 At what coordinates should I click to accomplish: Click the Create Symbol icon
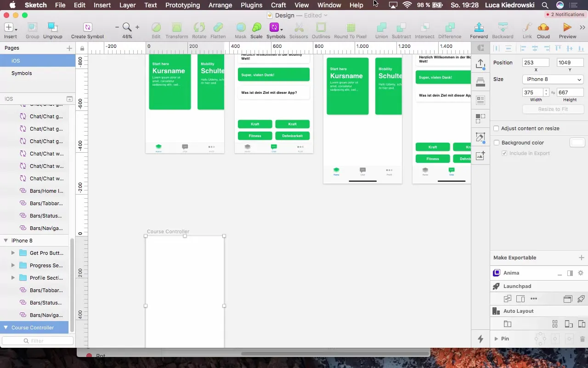coord(87,28)
